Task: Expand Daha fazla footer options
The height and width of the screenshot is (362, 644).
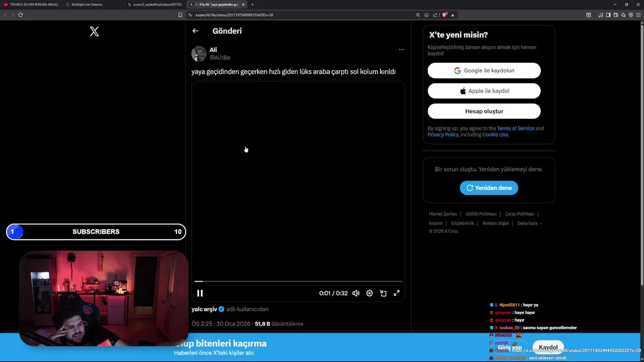Action: coord(529,223)
